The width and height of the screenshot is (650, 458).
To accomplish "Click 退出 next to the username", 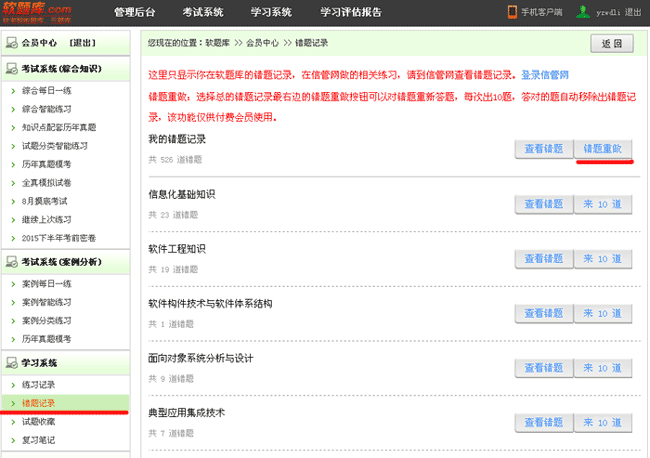I will [634, 13].
